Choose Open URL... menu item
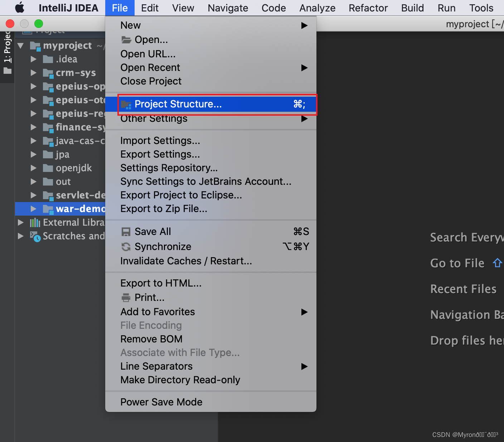This screenshot has width=504, height=442. pos(211,54)
